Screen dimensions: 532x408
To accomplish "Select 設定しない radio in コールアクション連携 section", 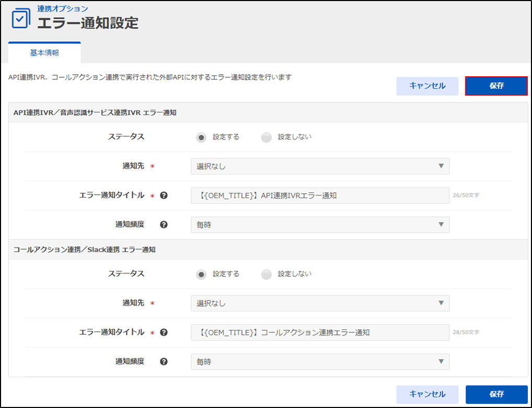I will tap(267, 274).
